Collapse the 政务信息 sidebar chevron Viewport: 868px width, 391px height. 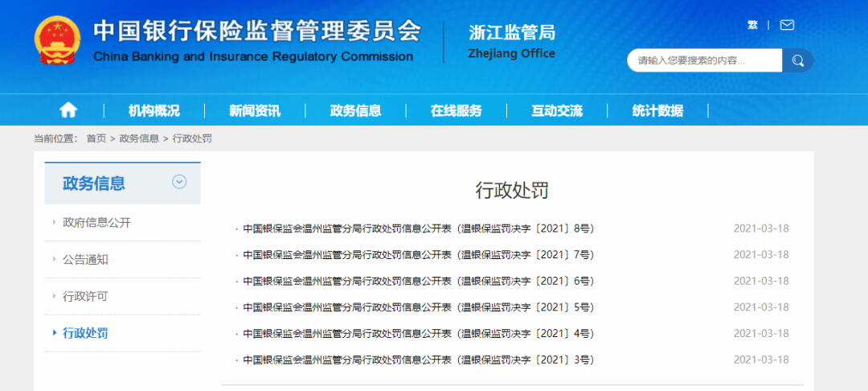pos(179,182)
